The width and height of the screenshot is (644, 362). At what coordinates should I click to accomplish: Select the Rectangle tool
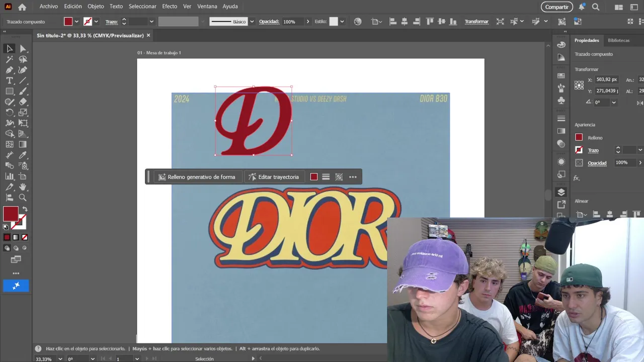(x=10, y=92)
